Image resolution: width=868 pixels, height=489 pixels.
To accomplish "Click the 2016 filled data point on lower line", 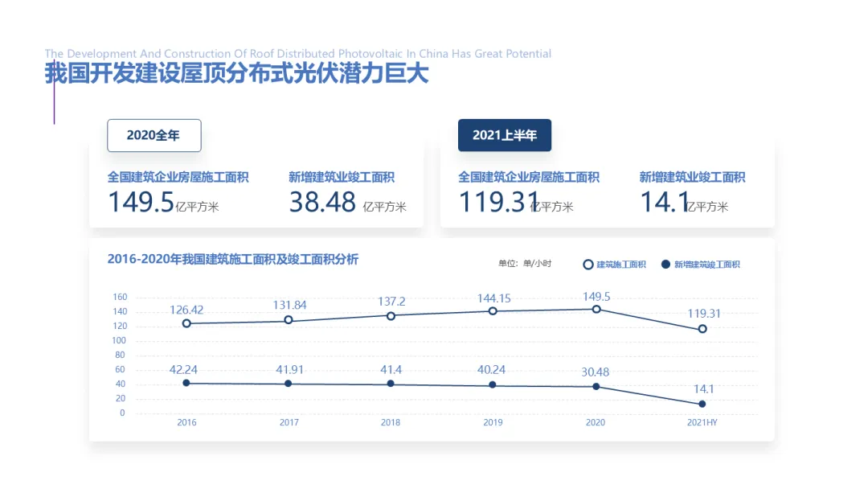I will pyautogui.click(x=186, y=383).
